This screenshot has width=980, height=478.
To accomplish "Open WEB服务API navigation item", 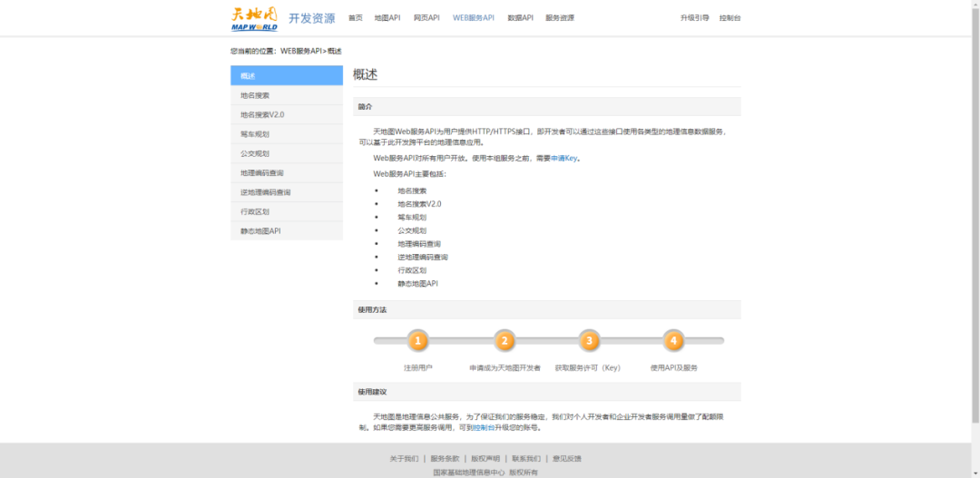I will click(473, 18).
